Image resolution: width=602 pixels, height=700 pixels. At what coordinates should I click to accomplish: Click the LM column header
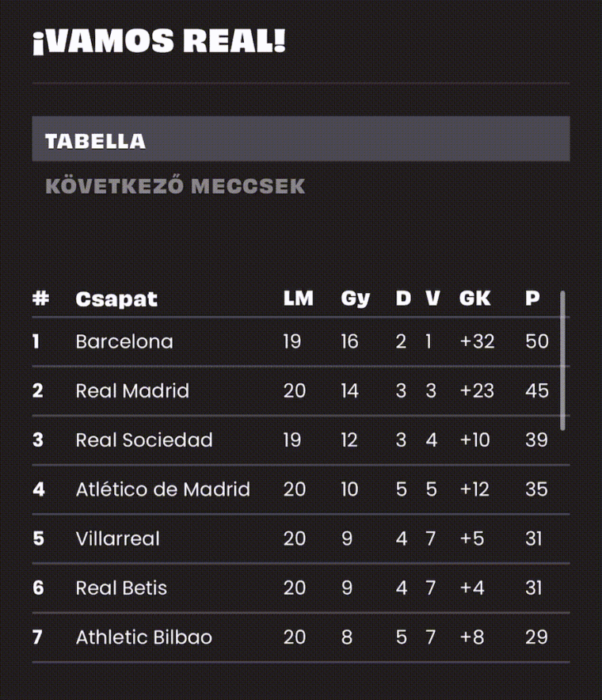299,299
